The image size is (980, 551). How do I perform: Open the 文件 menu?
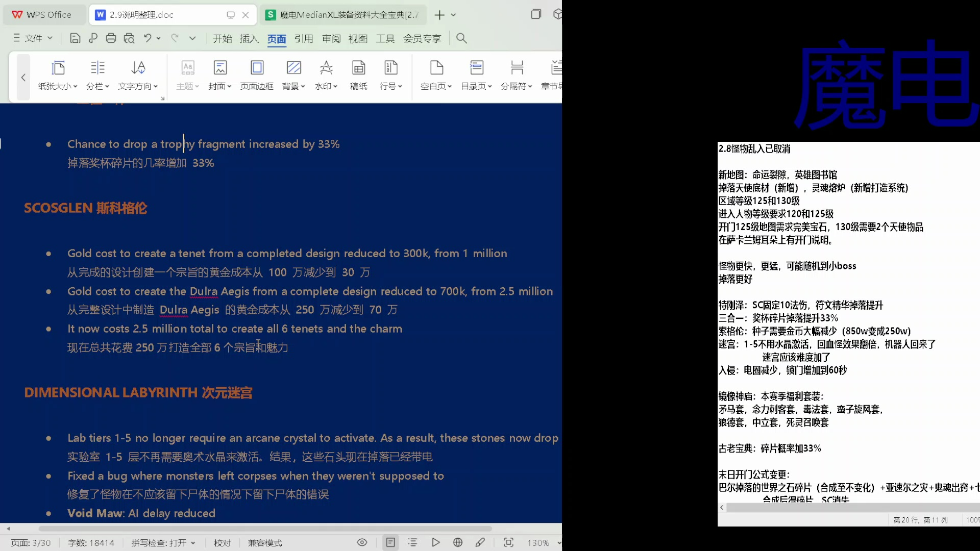pyautogui.click(x=33, y=38)
